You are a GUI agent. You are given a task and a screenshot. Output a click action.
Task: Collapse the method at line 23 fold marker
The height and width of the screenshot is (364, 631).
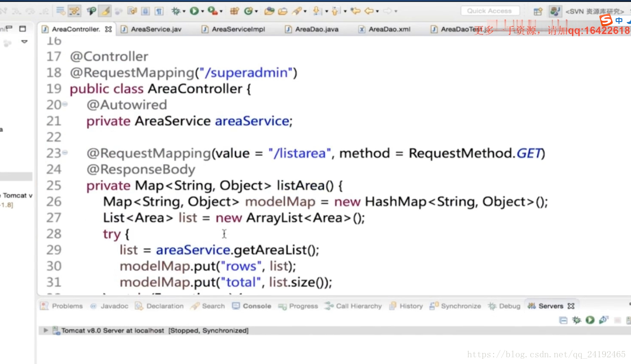[x=65, y=153]
